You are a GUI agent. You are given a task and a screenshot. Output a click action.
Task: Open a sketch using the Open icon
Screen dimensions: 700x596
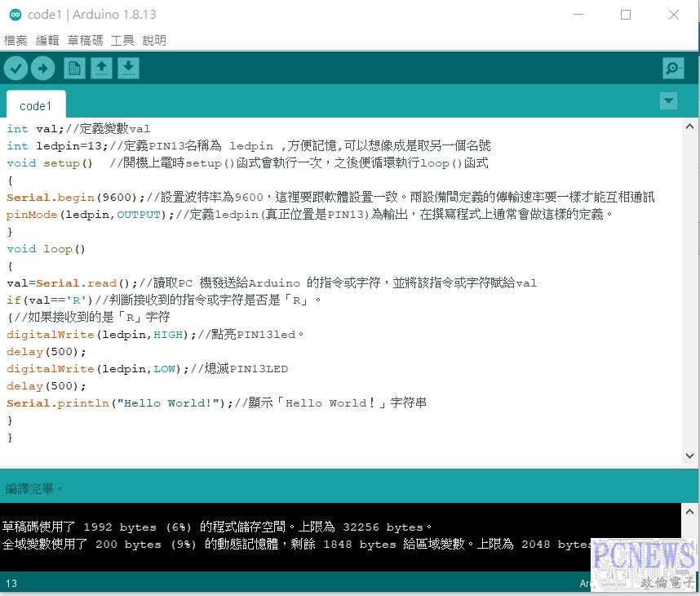pos(101,69)
